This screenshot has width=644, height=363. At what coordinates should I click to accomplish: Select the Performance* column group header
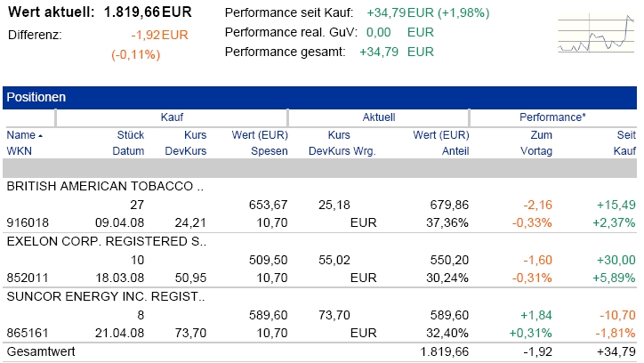pos(552,117)
